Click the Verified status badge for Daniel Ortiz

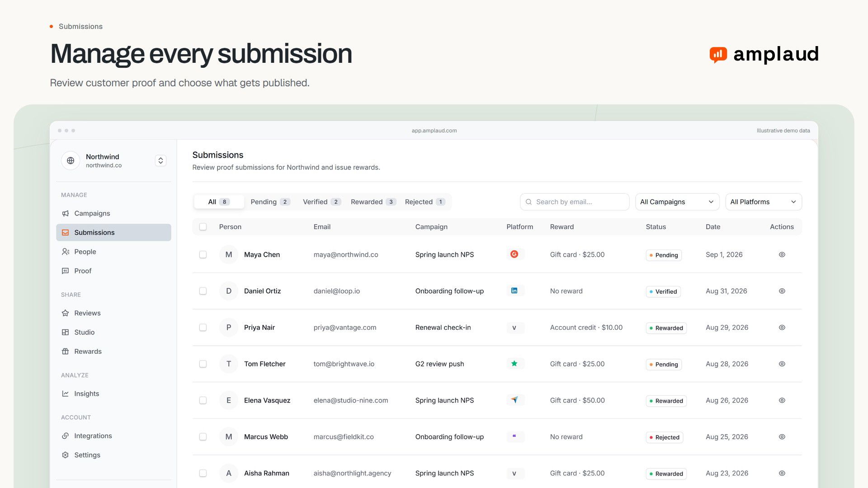point(663,292)
